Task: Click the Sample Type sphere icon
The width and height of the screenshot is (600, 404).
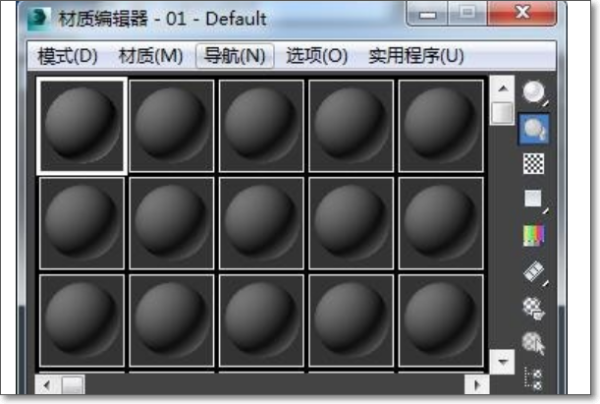Action: pyautogui.click(x=535, y=93)
